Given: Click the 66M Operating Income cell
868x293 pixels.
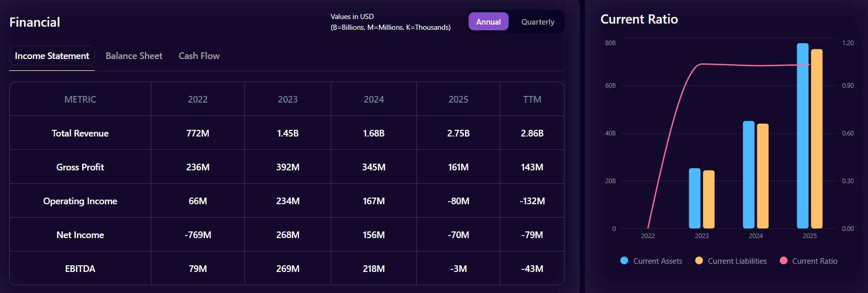Looking at the screenshot, I should click(x=198, y=201).
